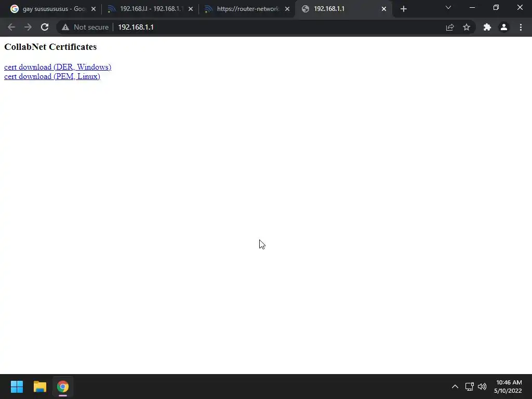
Task: Open a new tab with plus
Action: click(403, 9)
